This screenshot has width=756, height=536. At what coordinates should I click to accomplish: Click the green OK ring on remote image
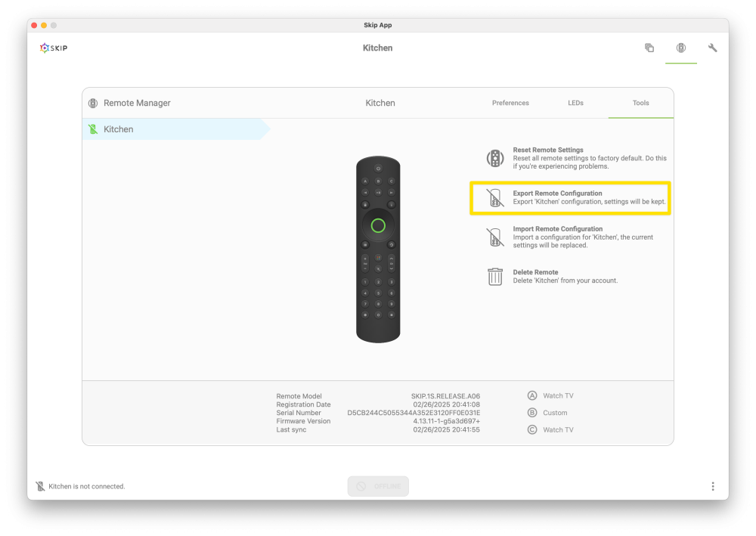click(378, 225)
